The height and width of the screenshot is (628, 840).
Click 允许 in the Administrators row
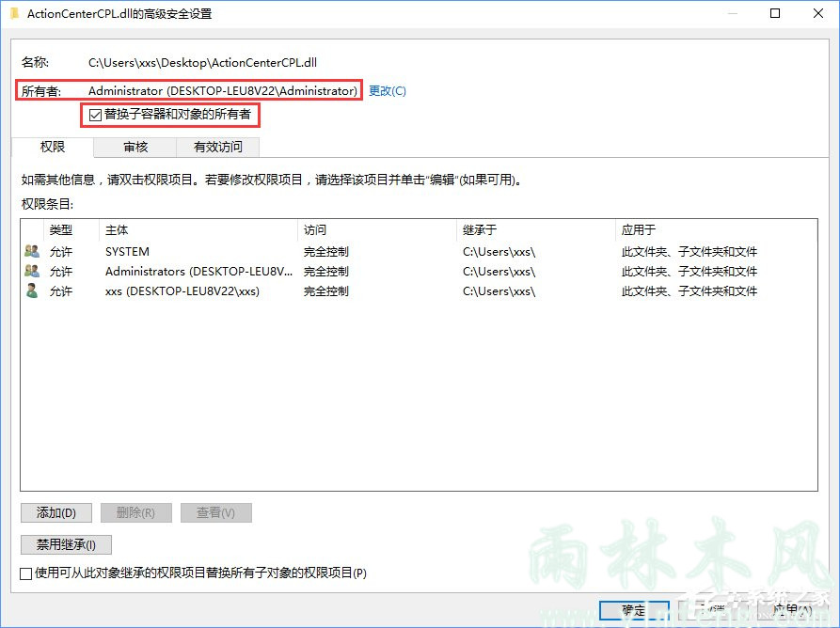click(61, 272)
